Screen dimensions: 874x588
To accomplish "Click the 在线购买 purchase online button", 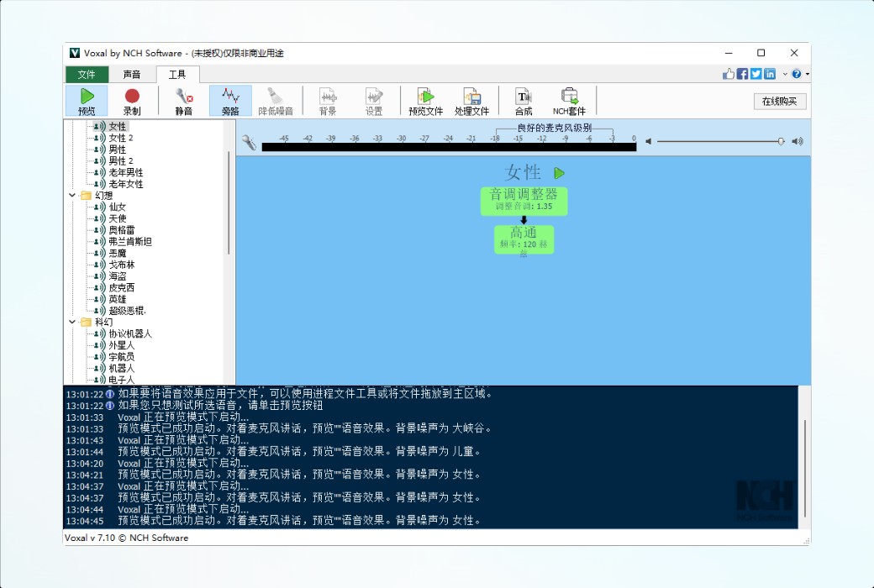I will [779, 101].
